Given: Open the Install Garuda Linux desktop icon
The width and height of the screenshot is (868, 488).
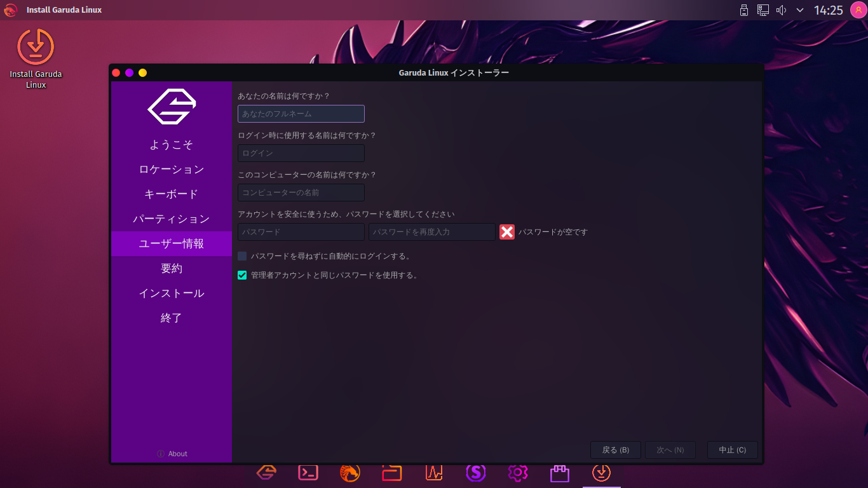Looking at the screenshot, I should click(x=36, y=58).
